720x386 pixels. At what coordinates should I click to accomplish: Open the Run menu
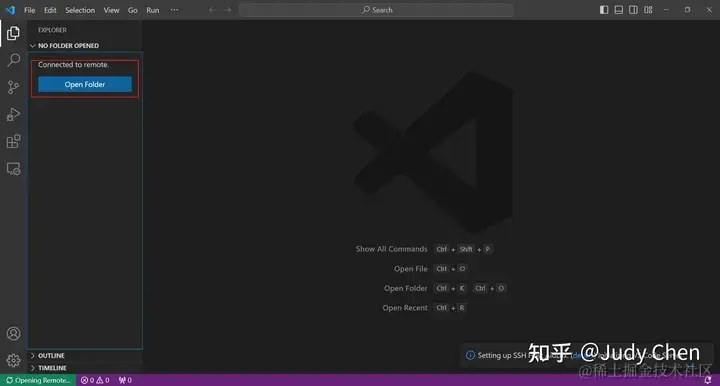click(x=152, y=10)
